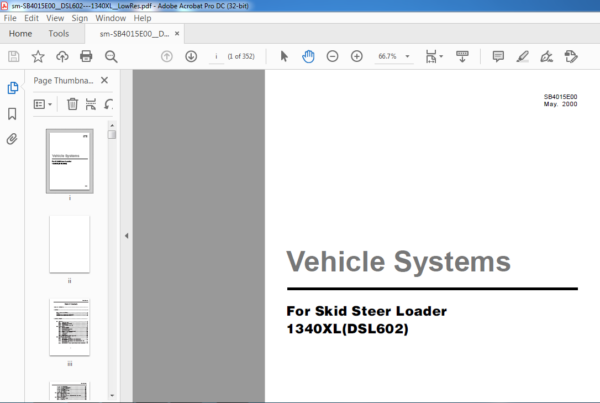Open the Bookmarks panel icon
Viewport: 600px width, 403px height.
[x=12, y=114]
